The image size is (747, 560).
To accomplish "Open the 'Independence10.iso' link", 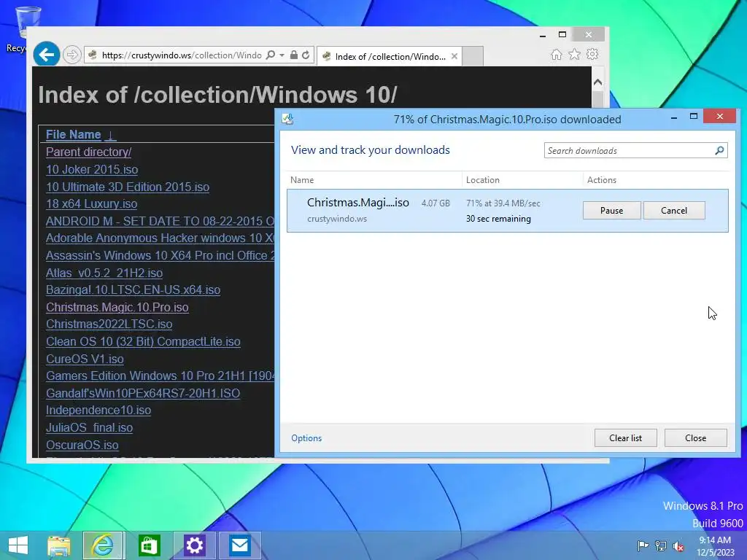I will click(x=98, y=411).
